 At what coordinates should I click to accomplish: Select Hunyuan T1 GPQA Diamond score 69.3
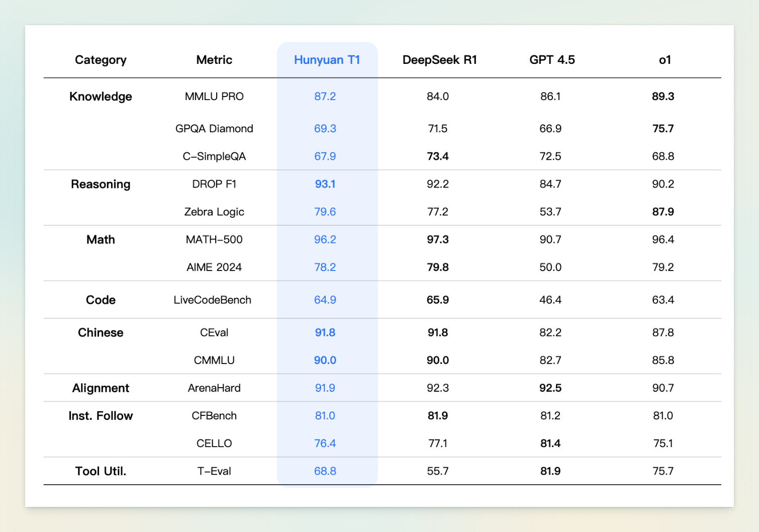325,128
